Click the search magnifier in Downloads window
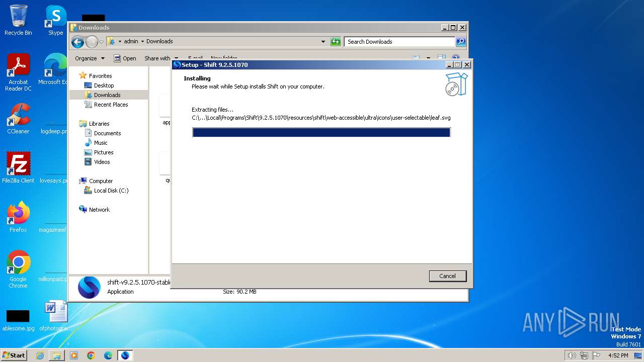 point(460,42)
